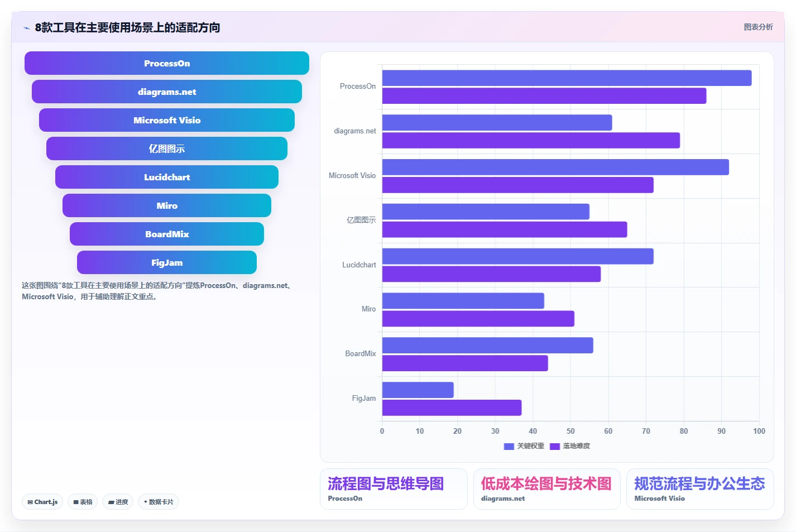Click the 落地难度 legend color swatch
This screenshot has width=796, height=532.
click(555, 446)
